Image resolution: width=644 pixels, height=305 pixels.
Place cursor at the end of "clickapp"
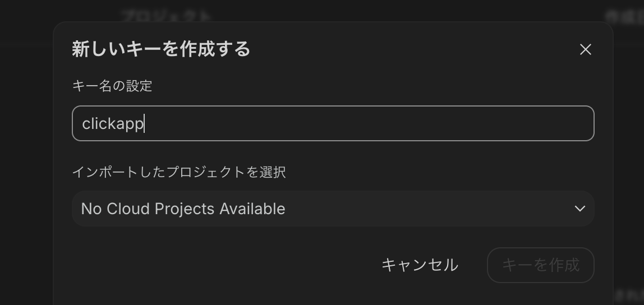(144, 123)
